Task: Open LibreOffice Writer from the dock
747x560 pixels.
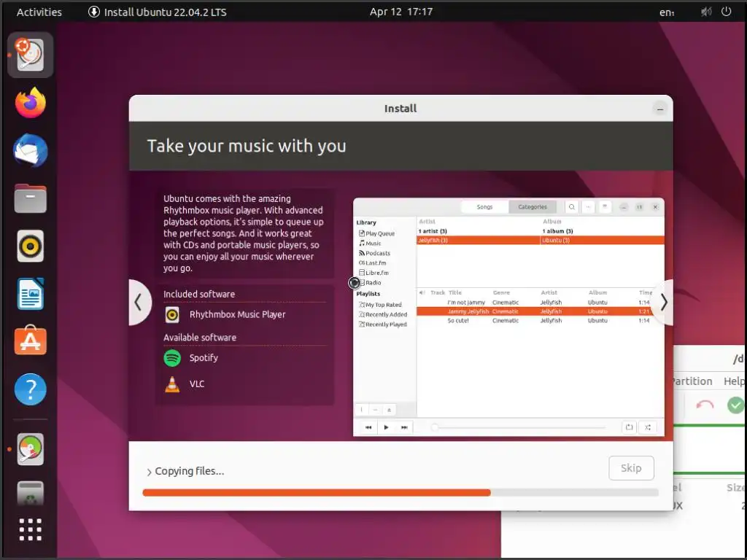Action: tap(30, 294)
